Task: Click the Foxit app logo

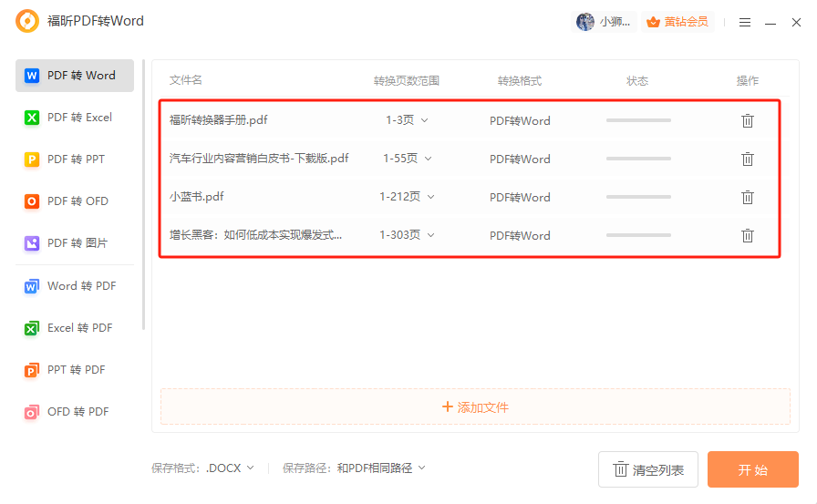Action: [27, 21]
